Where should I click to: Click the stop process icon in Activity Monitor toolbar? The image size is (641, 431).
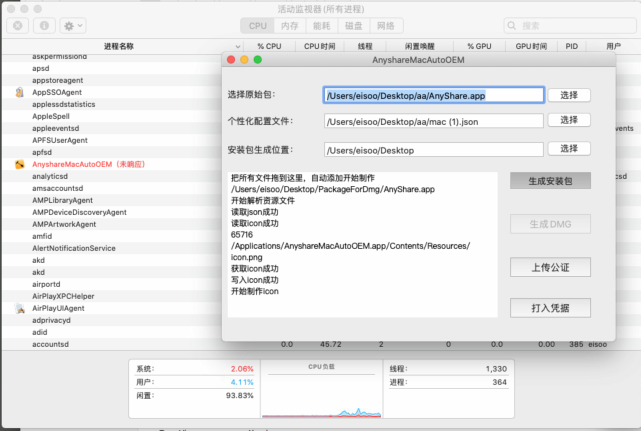(x=18, y=26)
